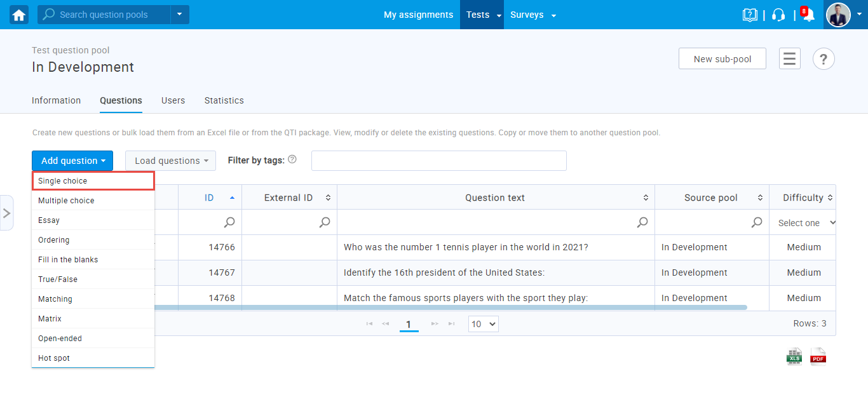Viewport: 868px width, 397px height.
Task: Open Difficulty filter Select one dropdown
Action: 804,223
